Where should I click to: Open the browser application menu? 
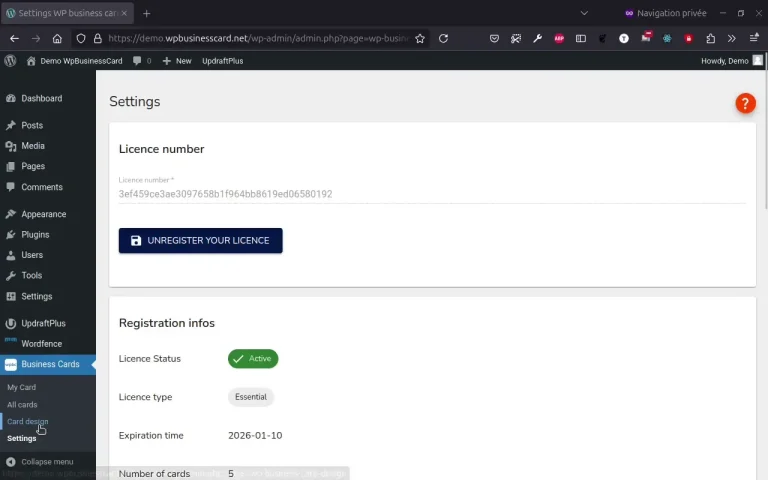tap(754, 38)
